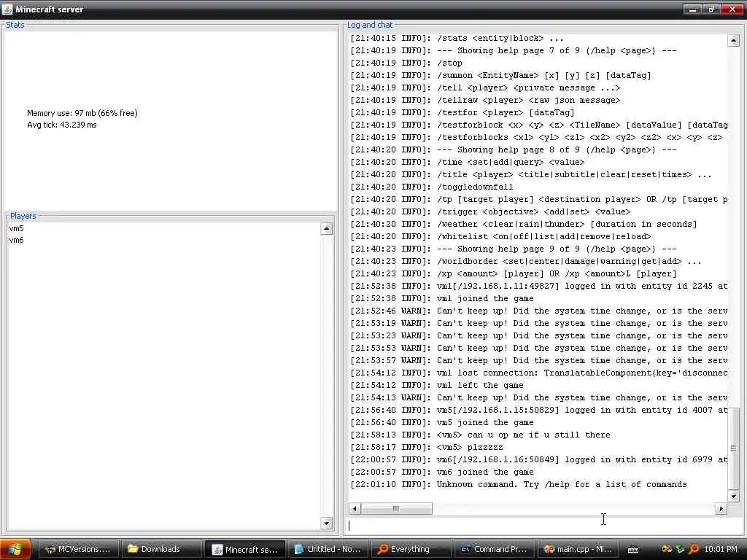Click the command input field below the log
The image size is (747, 560).
click(543, 525)
